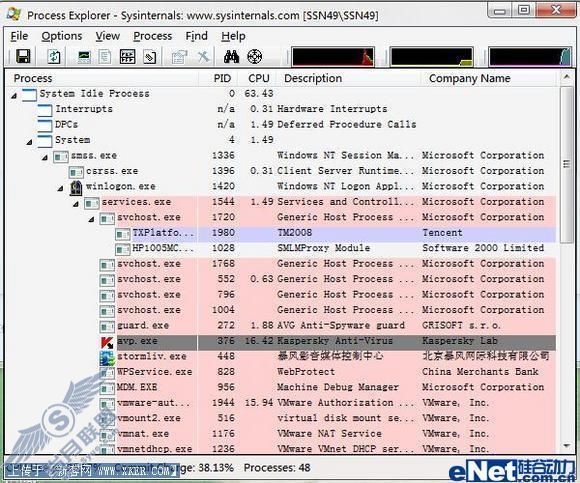Collapse the svchost.exe 1720 tree node
580x483 pixels.
pos(91,220)
